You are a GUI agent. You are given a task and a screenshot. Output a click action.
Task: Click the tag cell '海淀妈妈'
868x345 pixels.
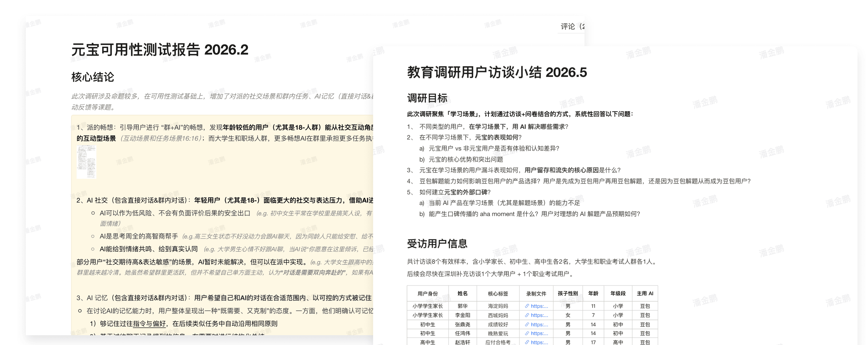coord(498,306)
